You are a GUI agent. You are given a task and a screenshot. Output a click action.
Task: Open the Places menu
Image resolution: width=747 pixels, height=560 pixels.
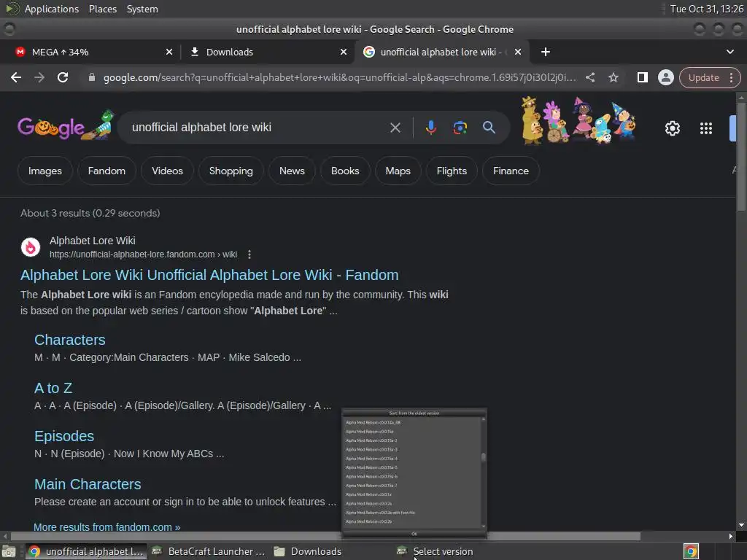coord(102,9)
